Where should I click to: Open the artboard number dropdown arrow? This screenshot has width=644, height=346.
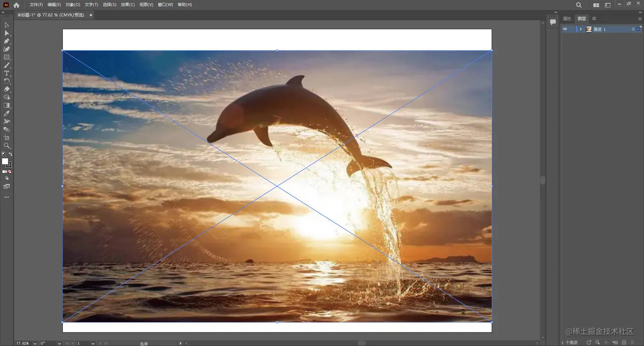point(93,343)
